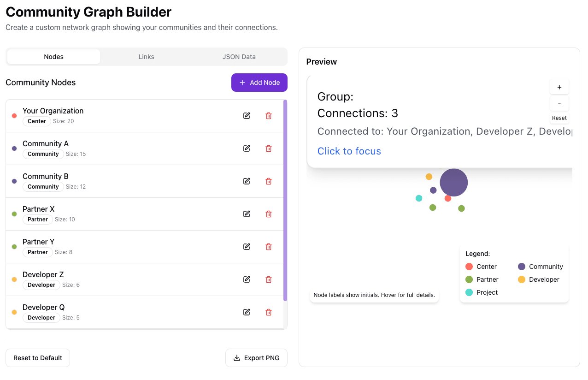Viewport: 588px width, 380px height.
Task: Switch to the Links tab
Action: click(x=146, y=57)
